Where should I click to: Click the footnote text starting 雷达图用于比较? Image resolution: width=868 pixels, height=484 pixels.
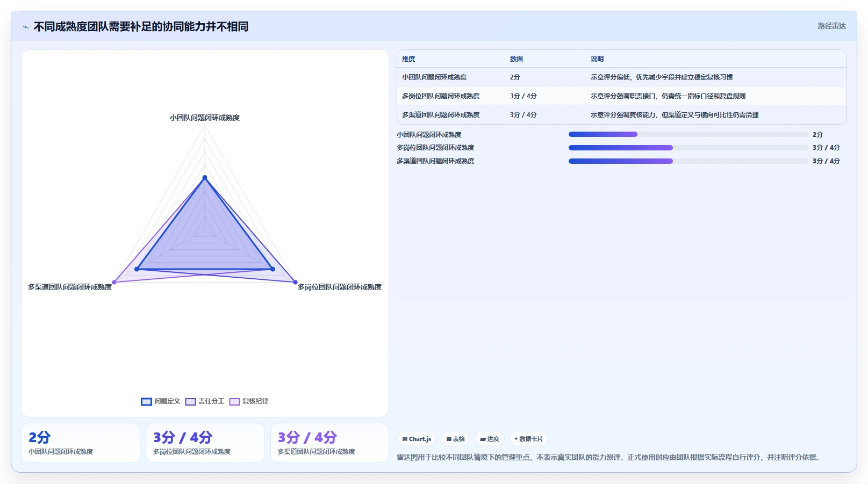coord(609,457)
